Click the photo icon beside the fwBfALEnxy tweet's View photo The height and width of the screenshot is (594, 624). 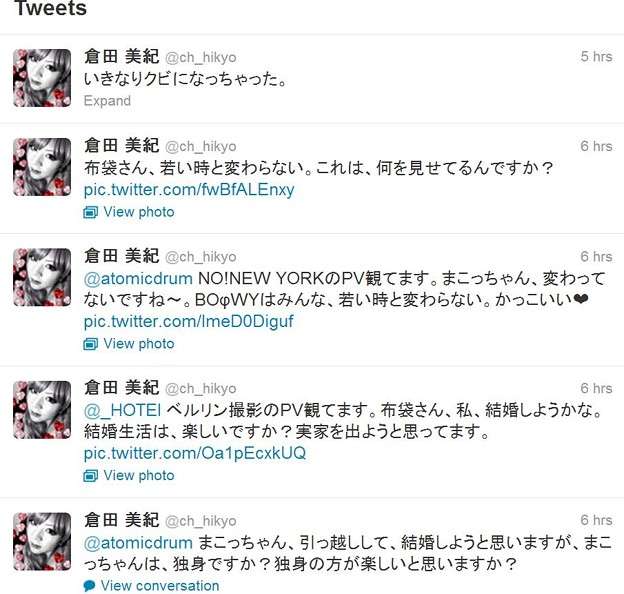(90, 212)
